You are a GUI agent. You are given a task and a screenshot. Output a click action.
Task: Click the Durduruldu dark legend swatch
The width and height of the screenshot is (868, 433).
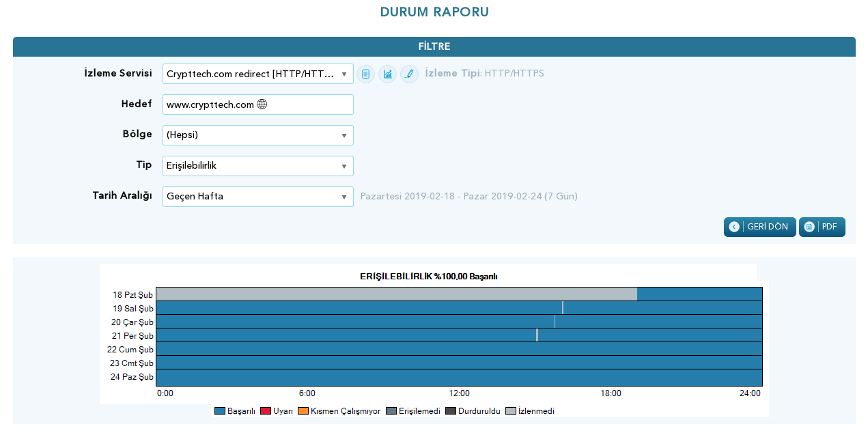(451, 411)
